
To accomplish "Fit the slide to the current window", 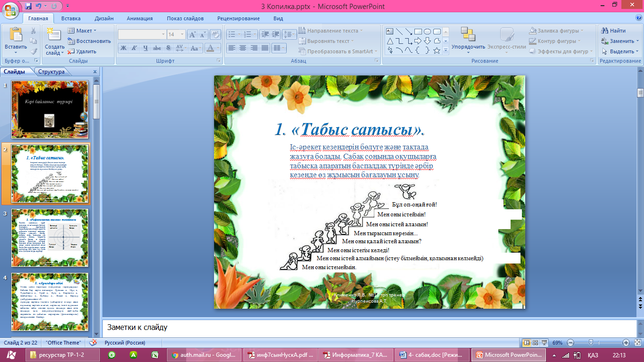I will pyautogui.click(x=637, y=343).
